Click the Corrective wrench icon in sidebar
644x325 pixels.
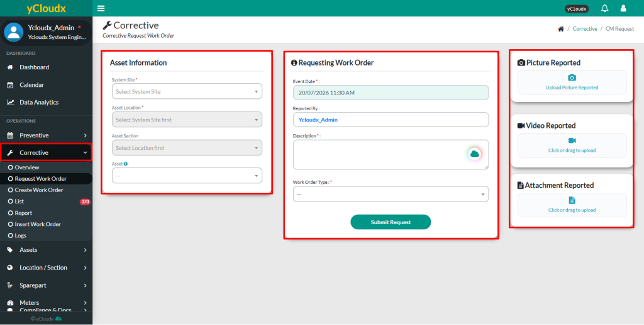[x=11, y=152]
